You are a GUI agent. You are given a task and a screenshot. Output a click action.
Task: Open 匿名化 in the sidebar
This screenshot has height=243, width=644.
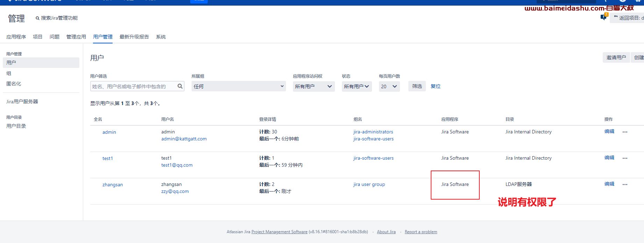14,84
